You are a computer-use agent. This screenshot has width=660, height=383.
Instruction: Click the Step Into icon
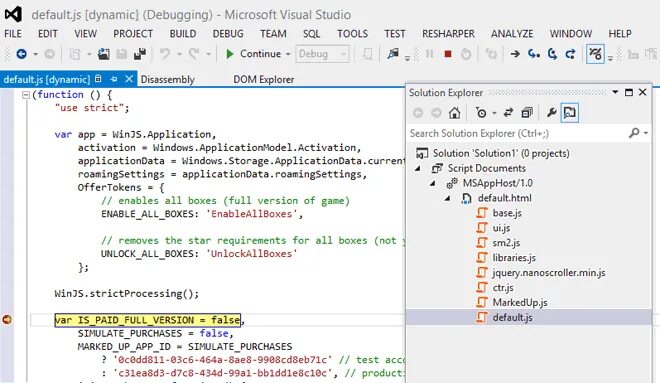click(x=534, y=54)
